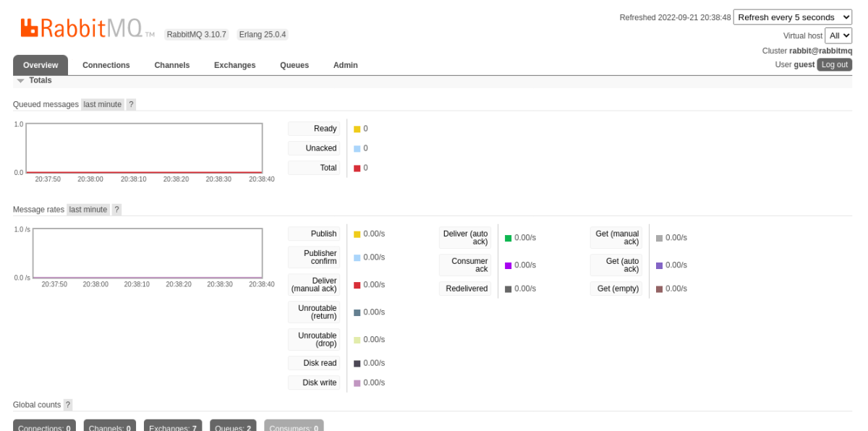868x431 pixels.
Task: Click the Publisher confirm color swatch
Action: coord(357,257)
